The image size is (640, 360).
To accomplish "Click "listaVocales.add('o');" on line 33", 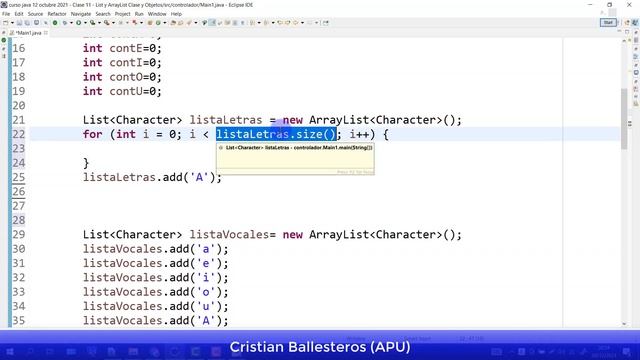I will pos(156,292).
